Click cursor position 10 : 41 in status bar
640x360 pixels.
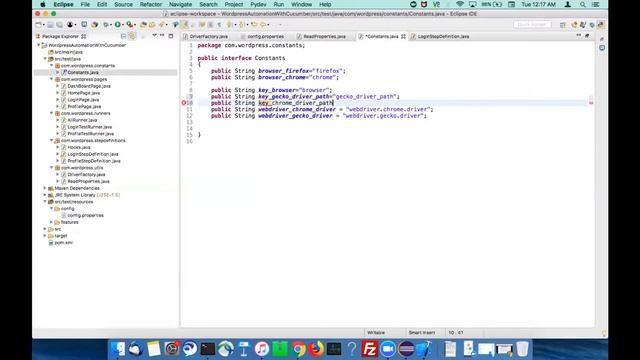pyautogui.click(x=456, y=333)
